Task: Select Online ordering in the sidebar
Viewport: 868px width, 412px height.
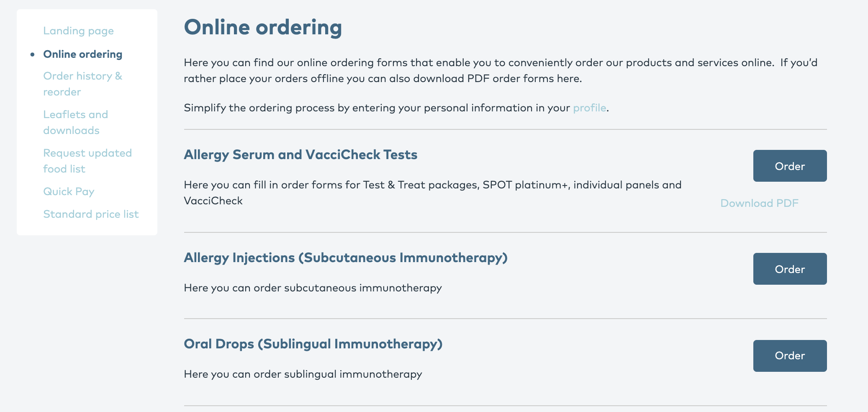Action: 83,54
